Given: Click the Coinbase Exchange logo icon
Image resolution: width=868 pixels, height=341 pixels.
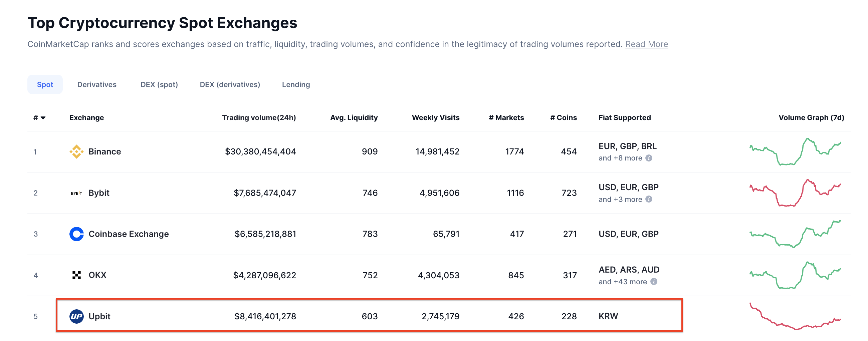Looking at the screenshot, I should [x=76, y=234].
